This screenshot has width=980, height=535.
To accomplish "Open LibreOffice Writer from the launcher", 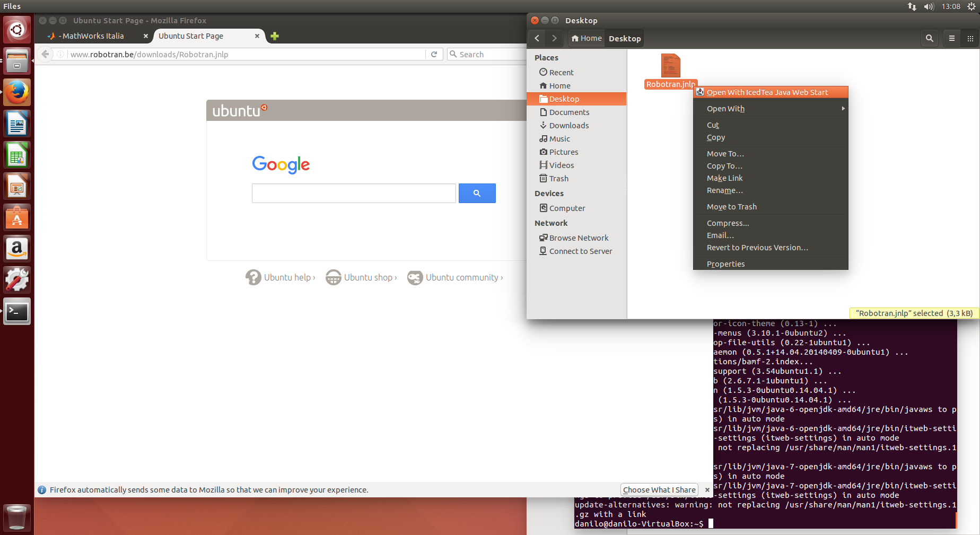I will click(x=17, y=124).
